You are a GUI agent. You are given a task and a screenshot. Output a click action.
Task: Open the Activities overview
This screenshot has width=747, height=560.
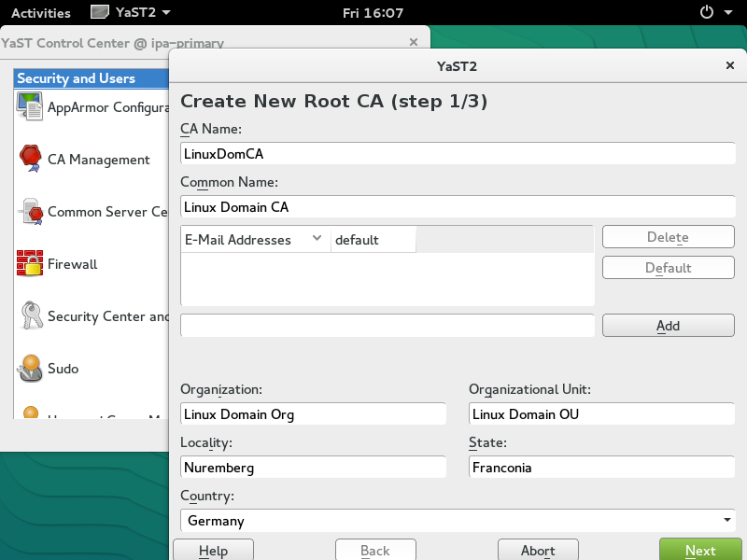click(40, 13)
